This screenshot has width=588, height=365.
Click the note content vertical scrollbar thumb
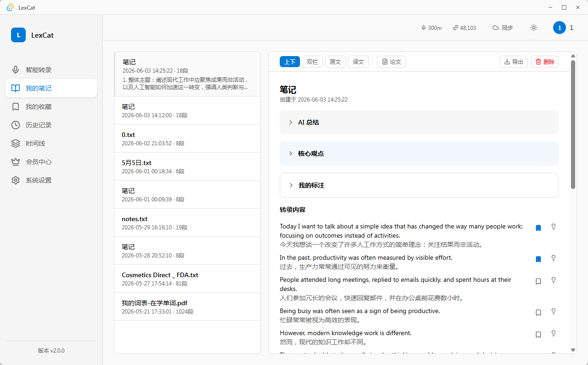pos(573,124)
